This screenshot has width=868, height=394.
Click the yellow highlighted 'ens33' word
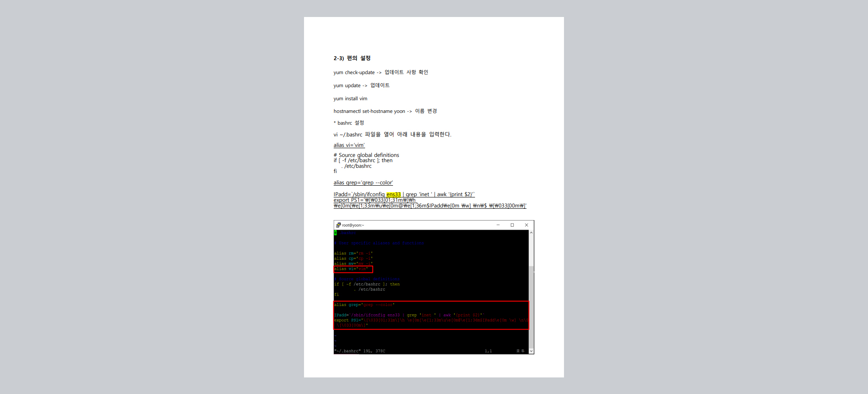click(393, 194)
